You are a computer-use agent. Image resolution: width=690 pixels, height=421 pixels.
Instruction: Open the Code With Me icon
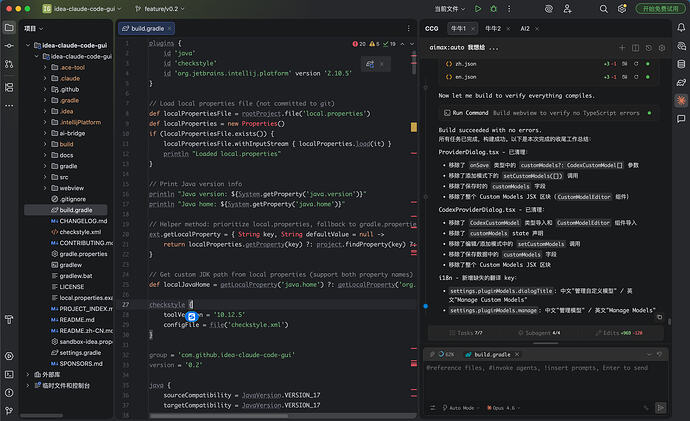point(567,9)
